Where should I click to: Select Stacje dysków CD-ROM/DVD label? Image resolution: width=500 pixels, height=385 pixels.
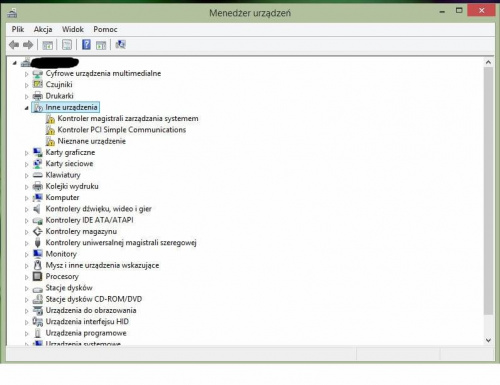pos(94,299)
